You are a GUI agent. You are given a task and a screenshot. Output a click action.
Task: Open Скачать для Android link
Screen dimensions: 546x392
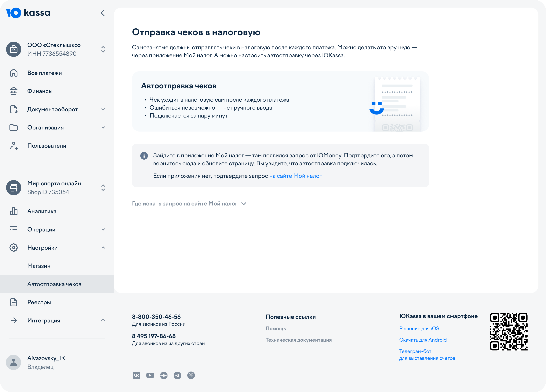point(423,340)
